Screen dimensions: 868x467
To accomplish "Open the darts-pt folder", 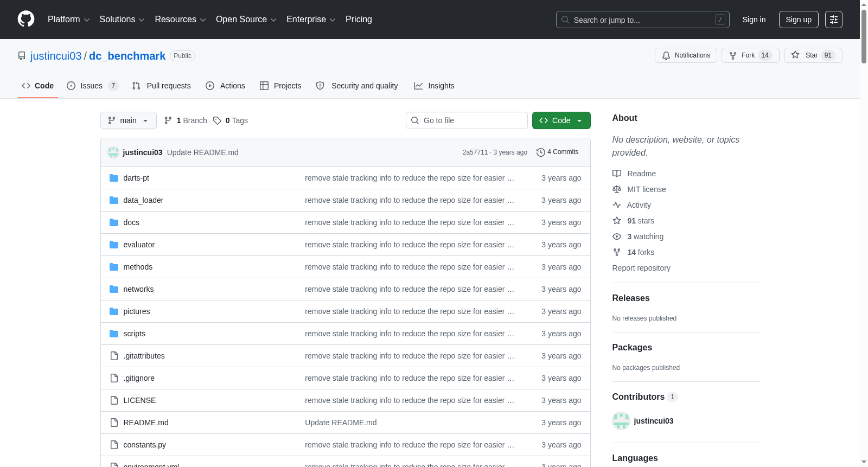I will tap(136, 178).
